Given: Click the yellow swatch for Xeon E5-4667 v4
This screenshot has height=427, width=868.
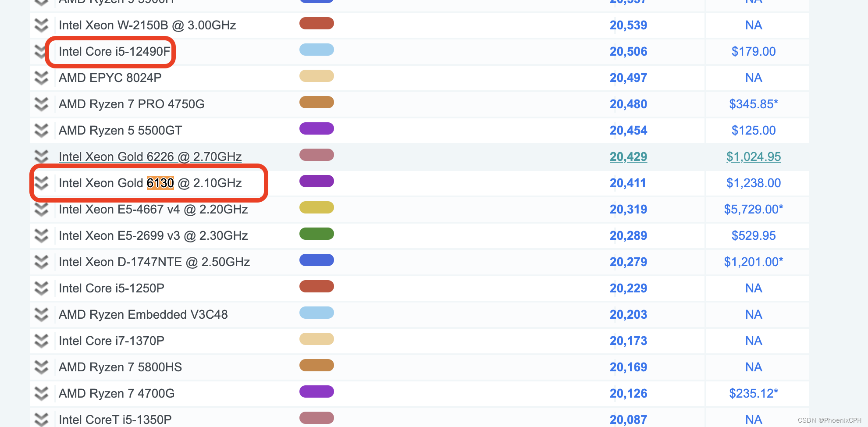Looking at the screenshot, I should [x=317, y=207].
